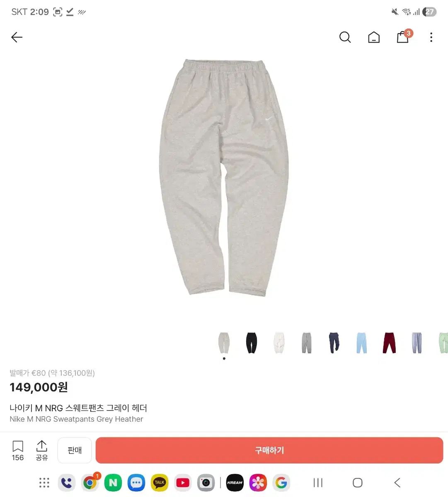Screen dimensions: 448x497
Task: Choose the light blue sweatpants variant
Action: pos(362,343)
